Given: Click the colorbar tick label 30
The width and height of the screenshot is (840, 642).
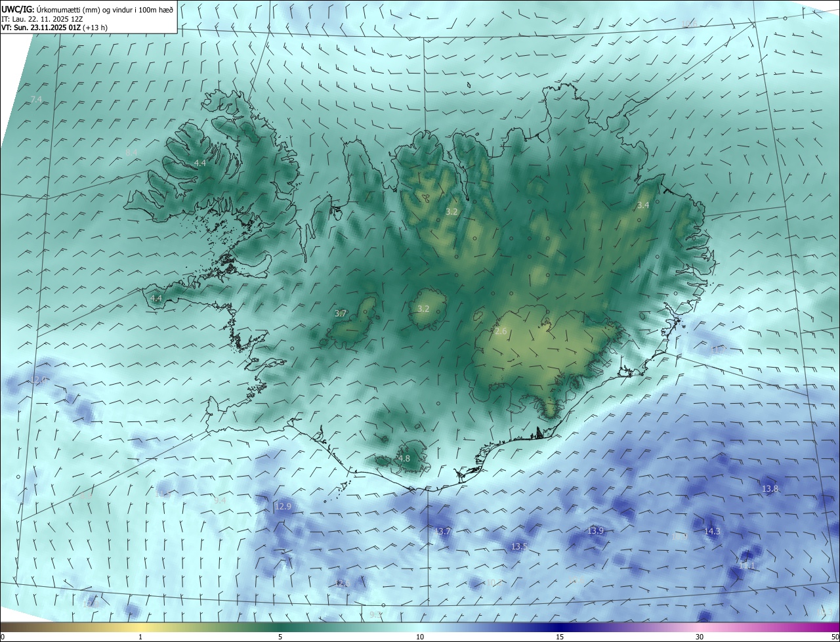Looking at the screenshot, I should click(700, 637).
